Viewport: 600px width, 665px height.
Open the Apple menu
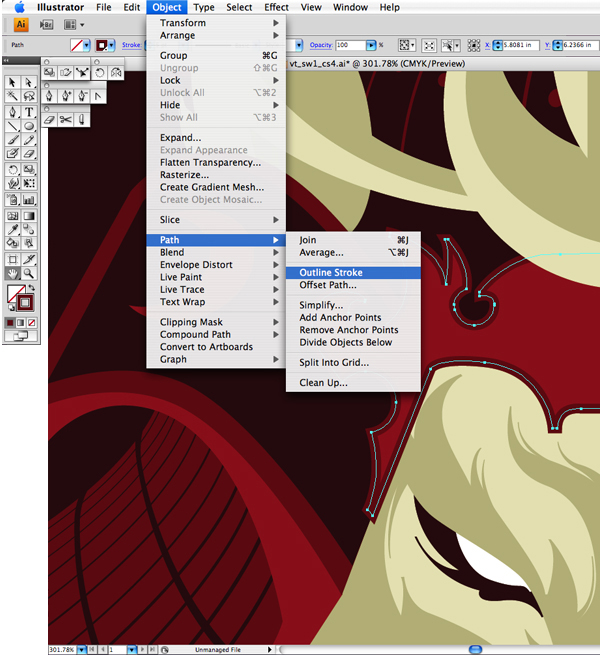pos(20,7)
